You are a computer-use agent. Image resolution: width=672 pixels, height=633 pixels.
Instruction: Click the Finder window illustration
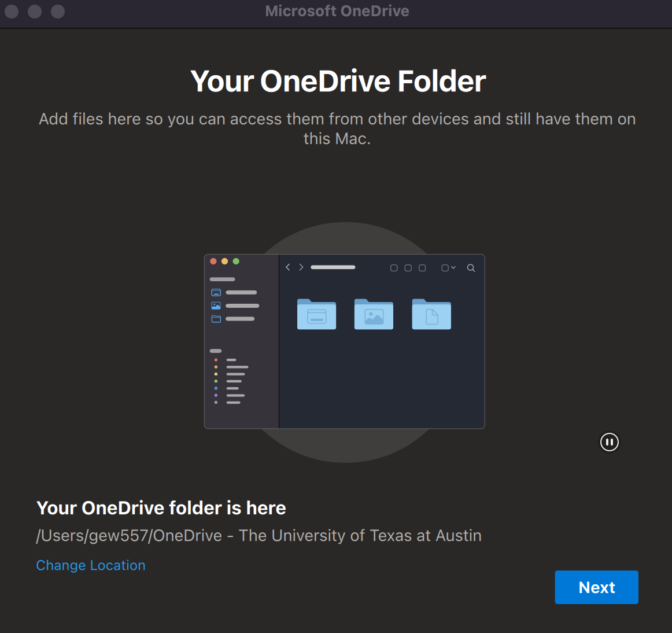(x=345, y=341)
